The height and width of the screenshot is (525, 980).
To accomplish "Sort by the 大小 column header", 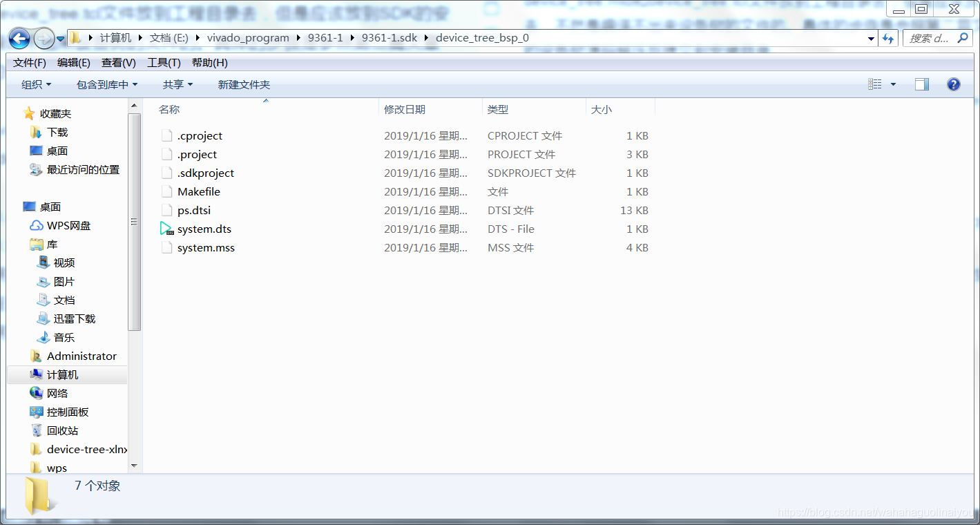I will coord(601,109).
